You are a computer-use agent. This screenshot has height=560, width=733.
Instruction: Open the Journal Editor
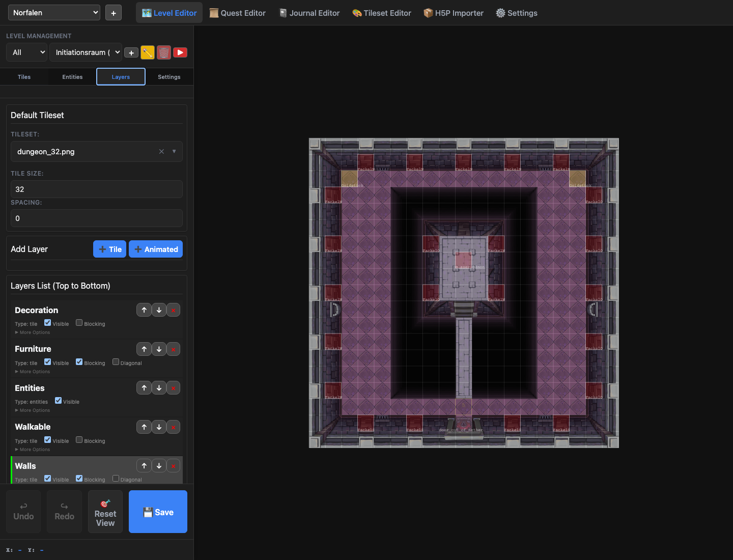coord(309,13)
